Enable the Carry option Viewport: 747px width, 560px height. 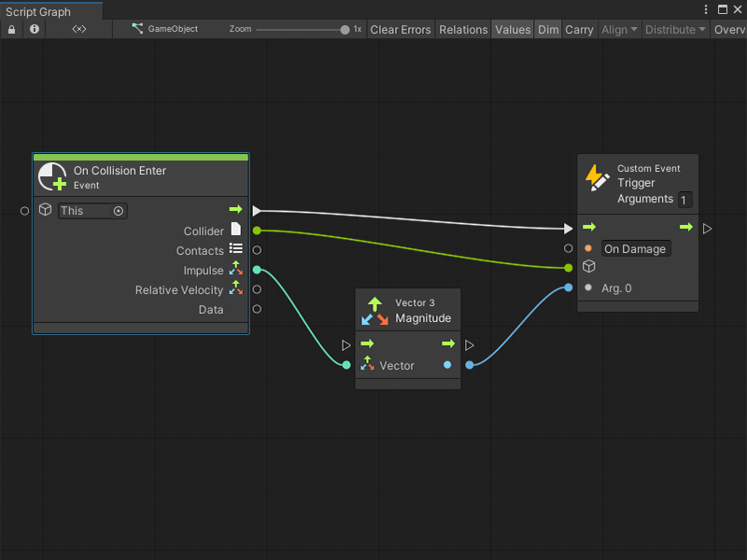click(x=579, y=29)
